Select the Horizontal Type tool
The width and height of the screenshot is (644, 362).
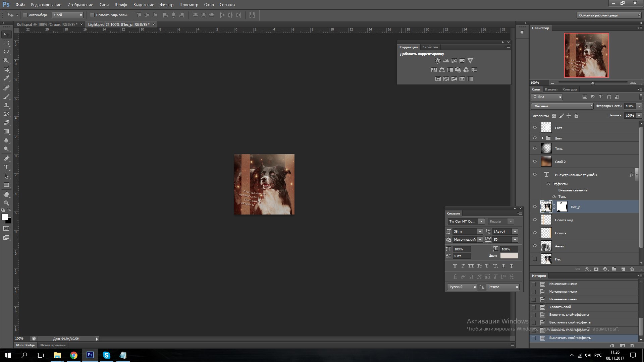(6, 167)
